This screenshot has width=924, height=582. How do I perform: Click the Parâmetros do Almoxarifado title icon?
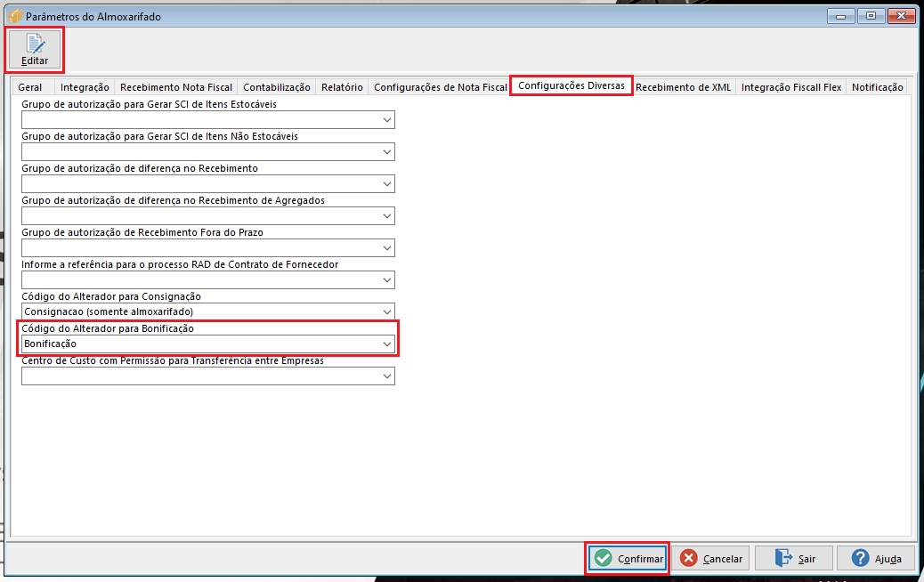tap(15, 16)
